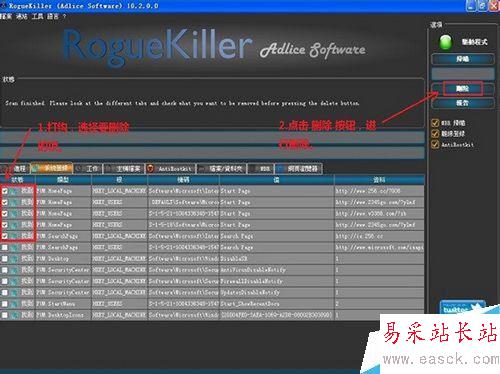500x374 pixels.
Task: Click the green driver status light
Action: [446, 42]
